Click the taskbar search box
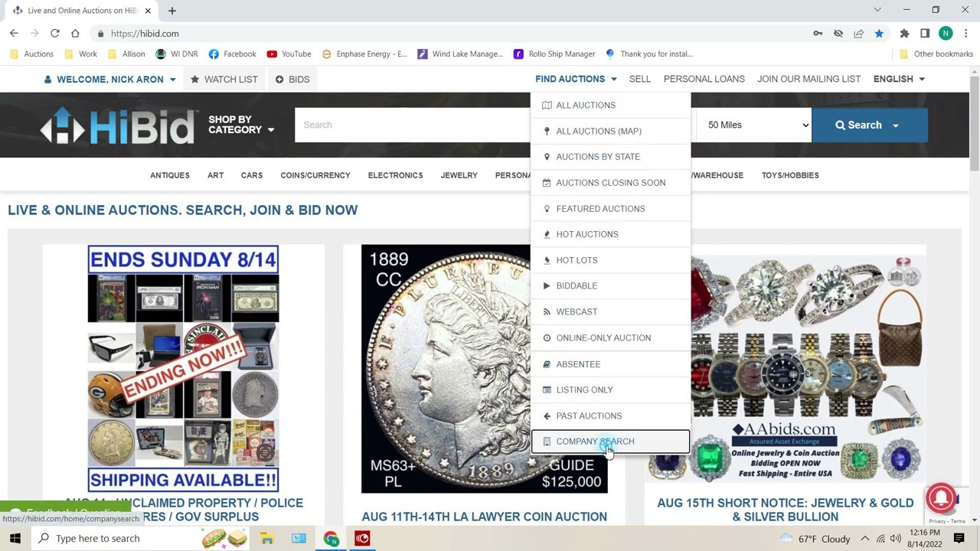The height and width of the screenshot is (551, 980). [142, 538]
